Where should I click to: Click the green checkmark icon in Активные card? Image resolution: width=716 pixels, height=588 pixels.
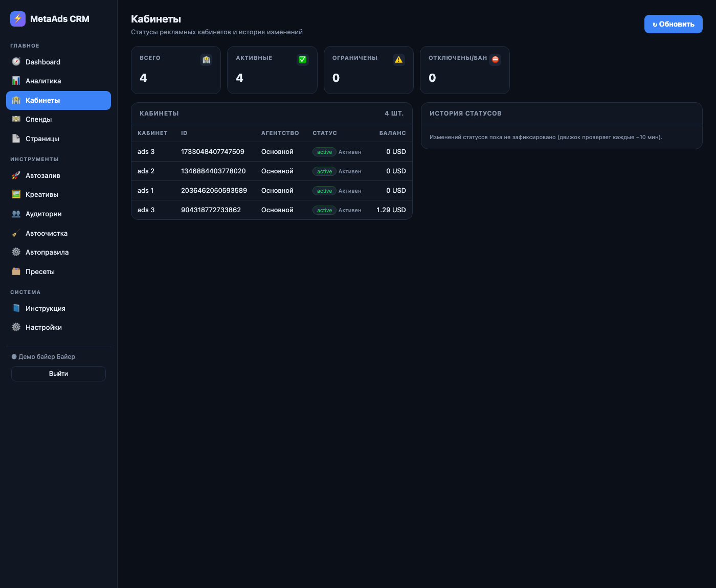(x=303, y=60)
